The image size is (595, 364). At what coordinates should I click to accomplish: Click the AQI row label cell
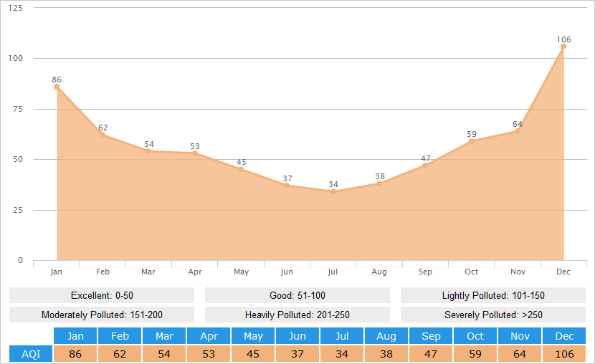[x=31, y=354]
